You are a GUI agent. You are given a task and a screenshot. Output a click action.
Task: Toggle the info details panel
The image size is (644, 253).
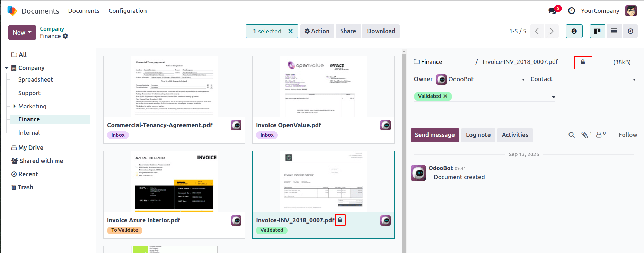pyautogui.click(x=574, y=31)
